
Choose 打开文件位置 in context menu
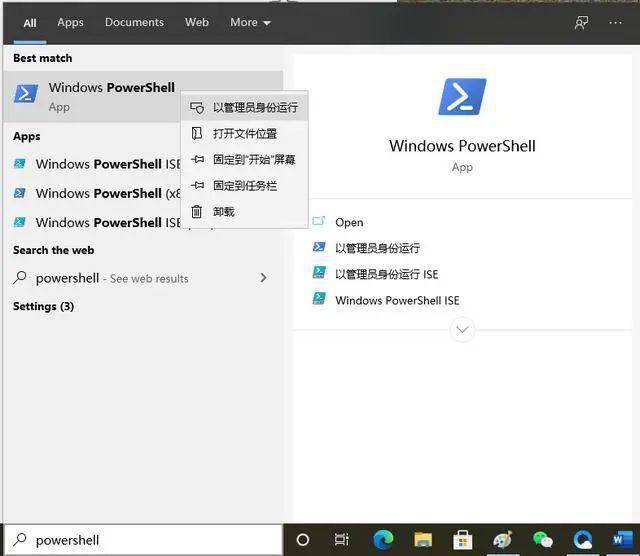[244, 133]
